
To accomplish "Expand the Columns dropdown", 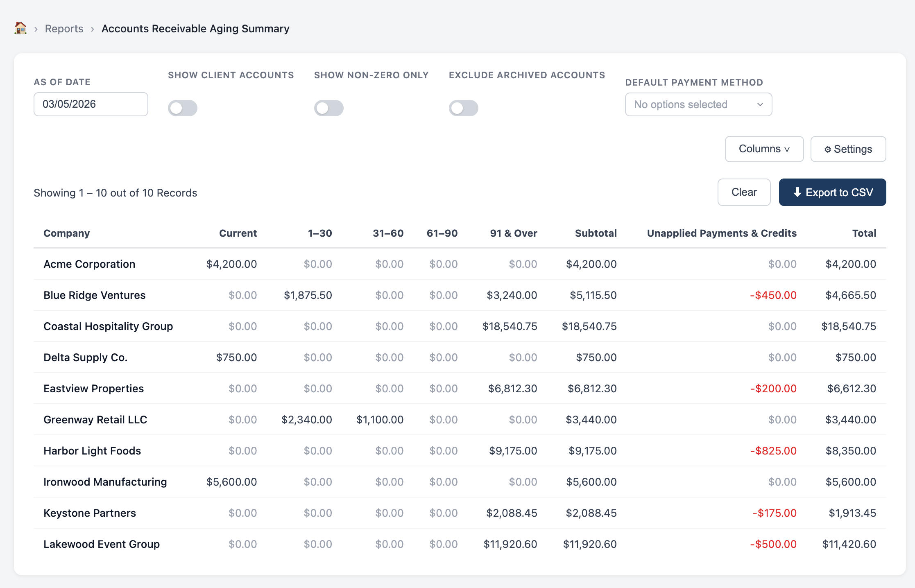I will (x=764, y=149).
